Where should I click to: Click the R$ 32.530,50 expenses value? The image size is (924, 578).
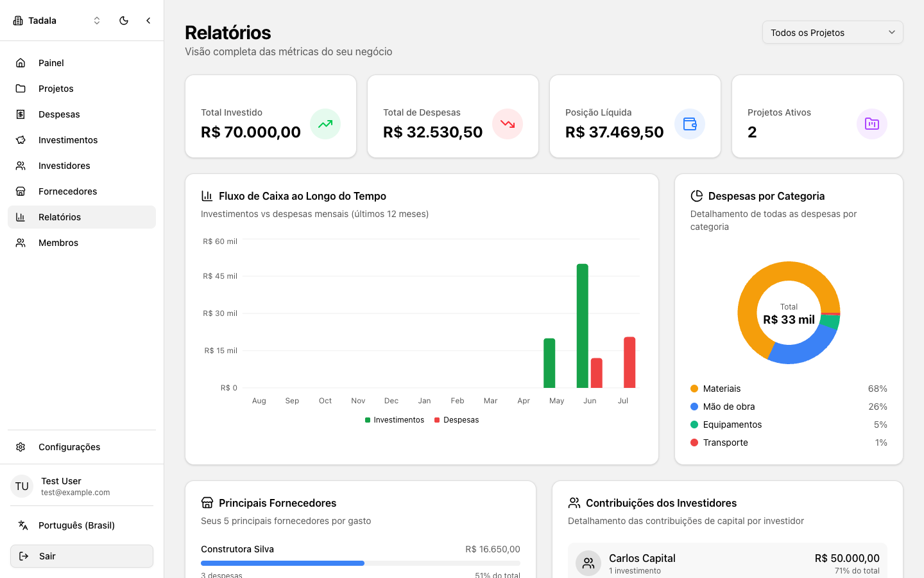tap(433, 132)
